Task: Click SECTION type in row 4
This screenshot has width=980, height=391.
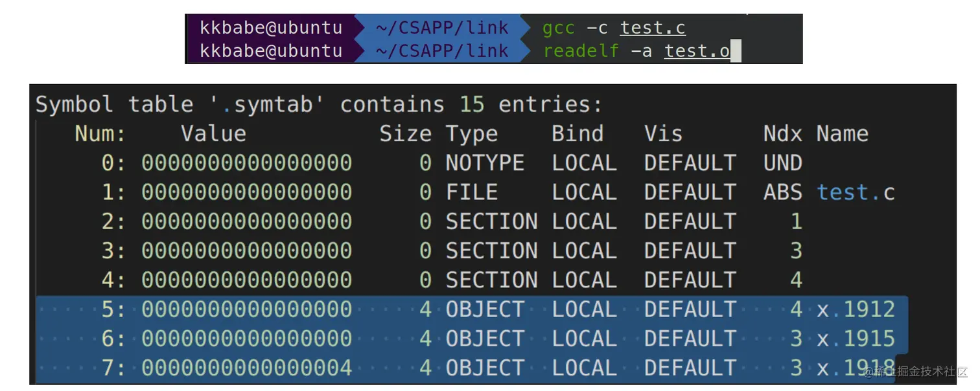Action: 492,280
